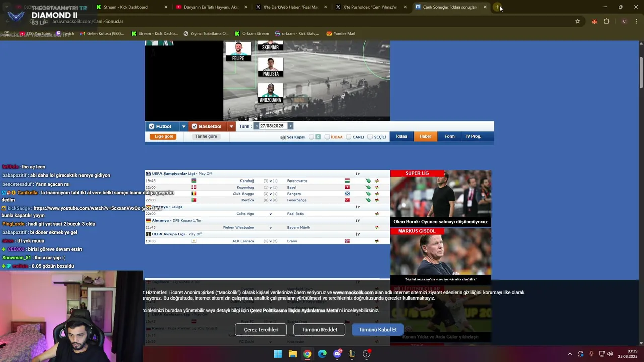Open the Chrome extensions puzzle icon
The height and width of the screenshot is (362, 644).
coord(606,21)
